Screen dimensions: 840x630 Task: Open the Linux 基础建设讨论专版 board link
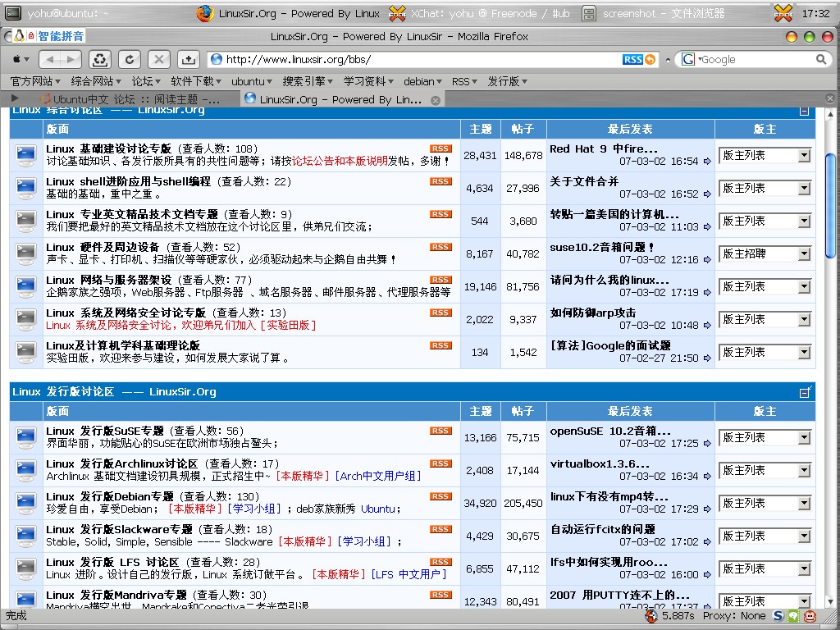tap(109, 148)
